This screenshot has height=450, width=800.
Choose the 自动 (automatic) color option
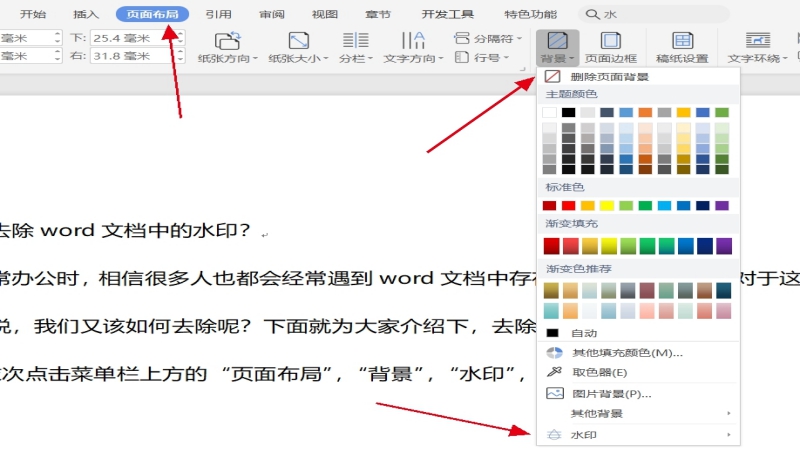pos(584,332)
